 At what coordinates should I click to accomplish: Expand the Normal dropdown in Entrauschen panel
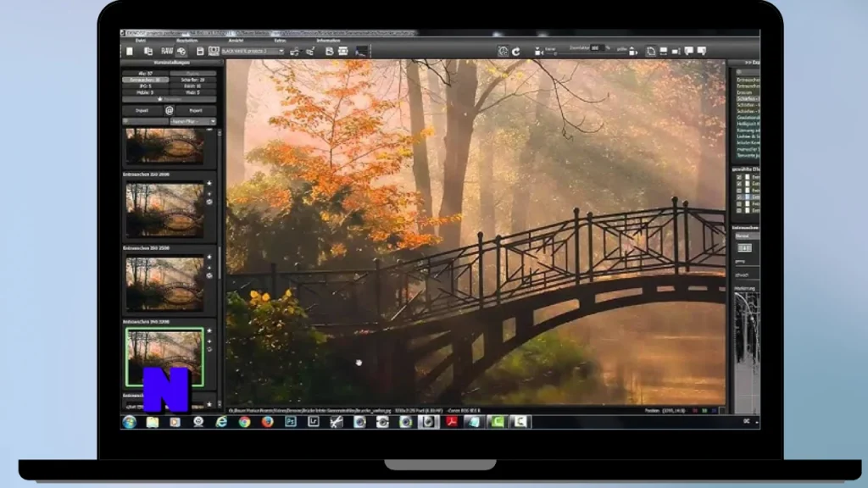coord(747,236)
